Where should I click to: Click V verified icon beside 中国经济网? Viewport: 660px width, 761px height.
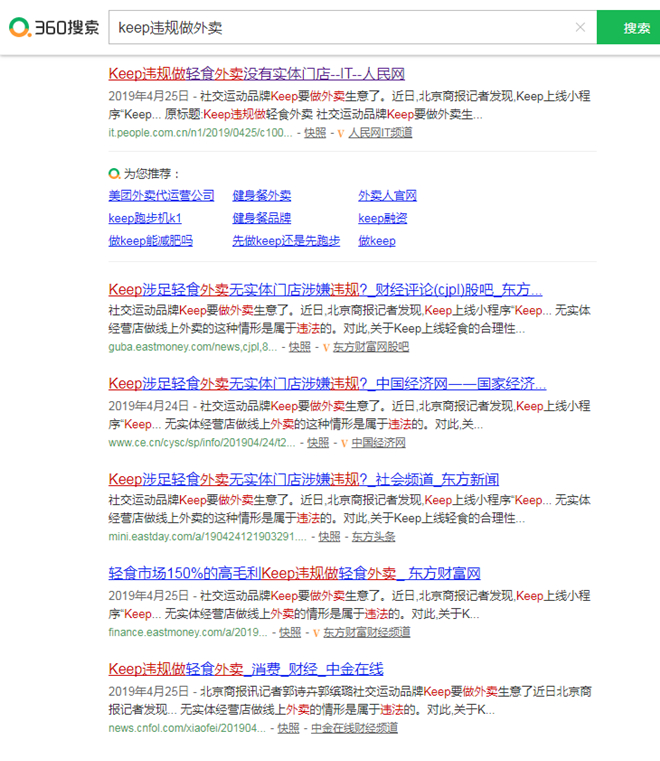tap(344, 443)
